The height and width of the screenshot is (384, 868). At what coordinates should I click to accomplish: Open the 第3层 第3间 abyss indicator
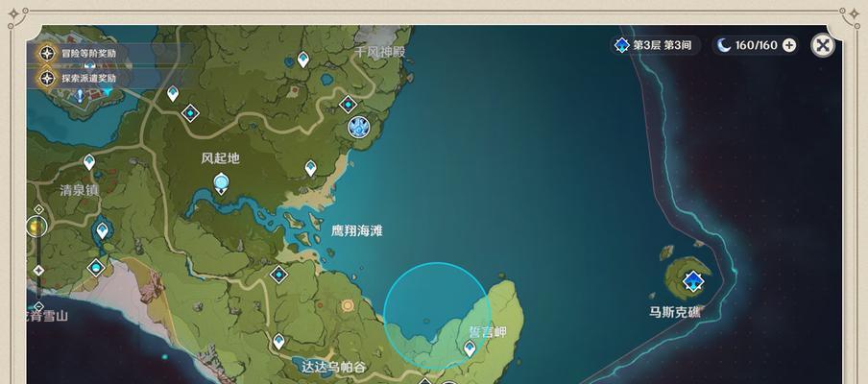click(x=655, y=45)
